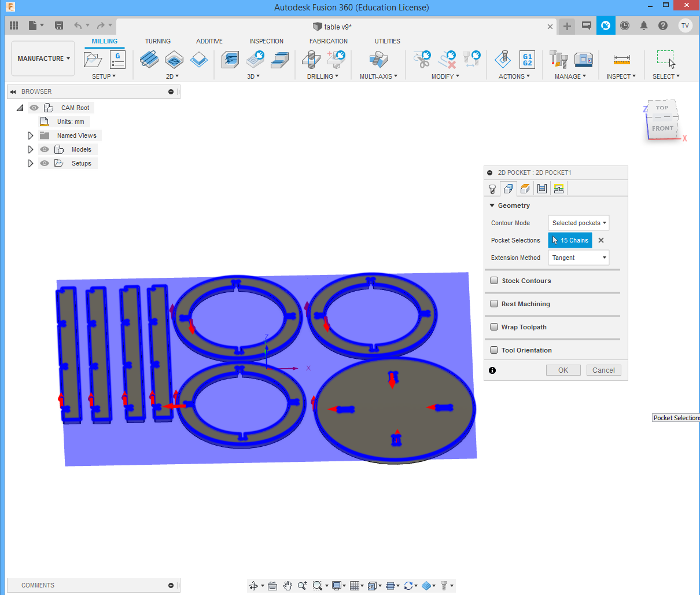The image size is (700, 595).
Task: Confirm the 2D Pocket with OK
Action: click(x=563, y=370)
